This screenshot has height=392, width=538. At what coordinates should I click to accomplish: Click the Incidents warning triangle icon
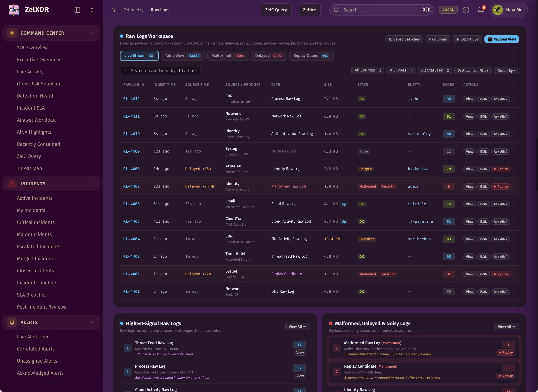tap(12, 184)
